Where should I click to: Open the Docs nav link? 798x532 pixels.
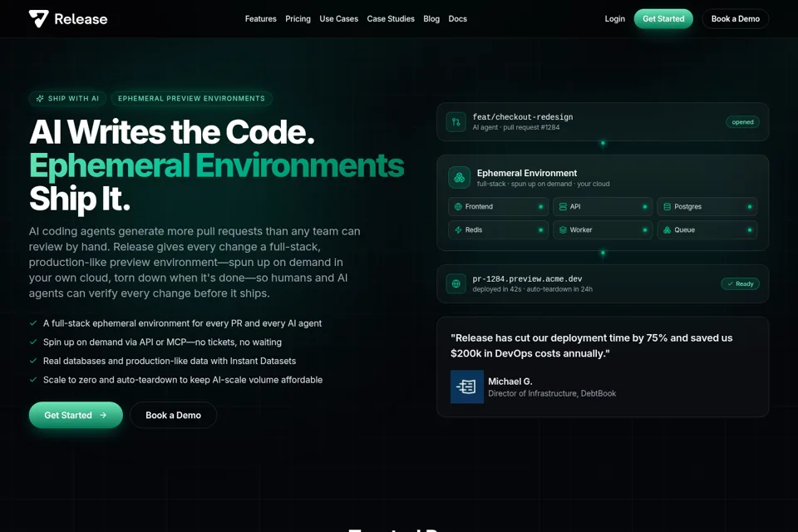click(x=457, y=19)
